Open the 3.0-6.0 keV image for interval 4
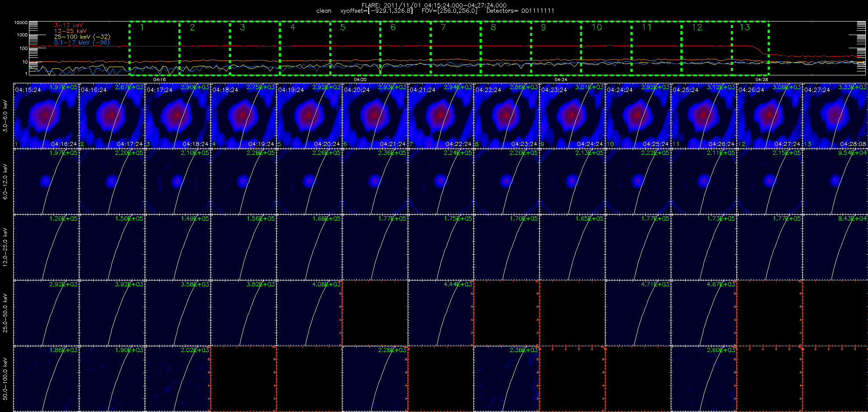The height and width of the screenshot is (412, 868). pyautogui.click(x=243, y=115)
